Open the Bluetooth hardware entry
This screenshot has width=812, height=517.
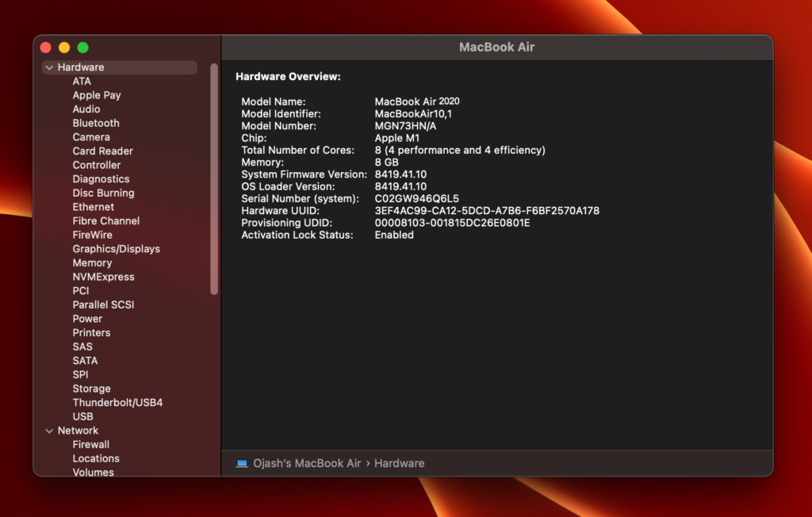[96, 123]
